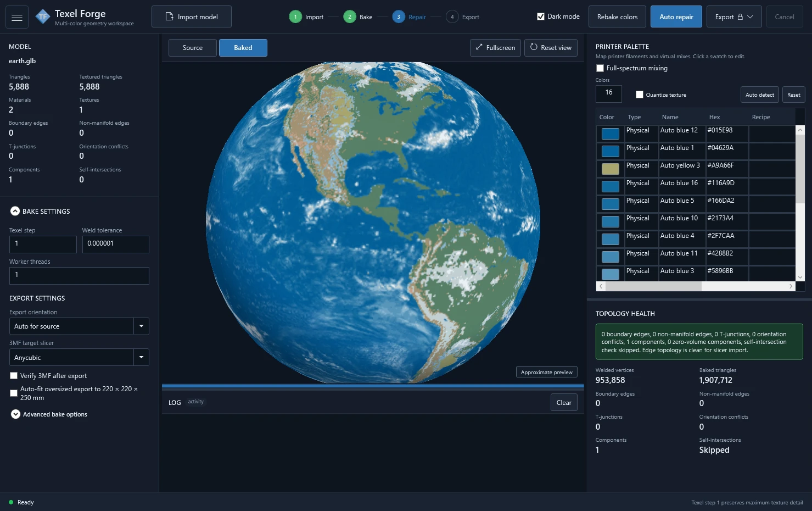Click the Auto detect button
This screenshot has height=511, width=812.
[760, 95]
